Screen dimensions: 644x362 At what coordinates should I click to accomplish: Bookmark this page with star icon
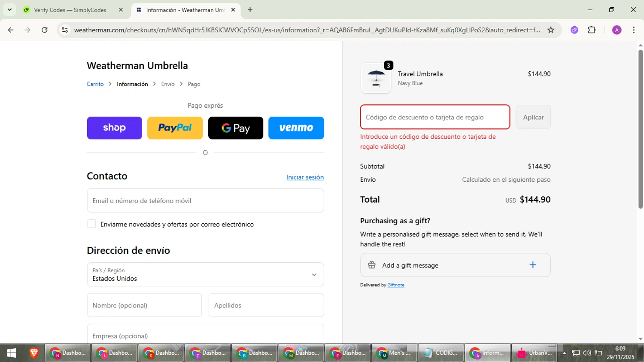[x=551, y=30]
